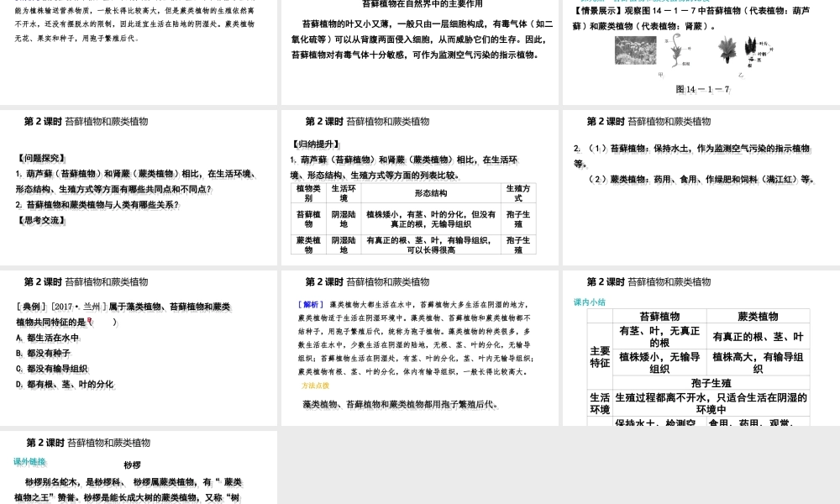The height and width of the screenshot is (504, 840).
Task: Click the 孢子生殖 cell in summary table
Action: [711, 383]
